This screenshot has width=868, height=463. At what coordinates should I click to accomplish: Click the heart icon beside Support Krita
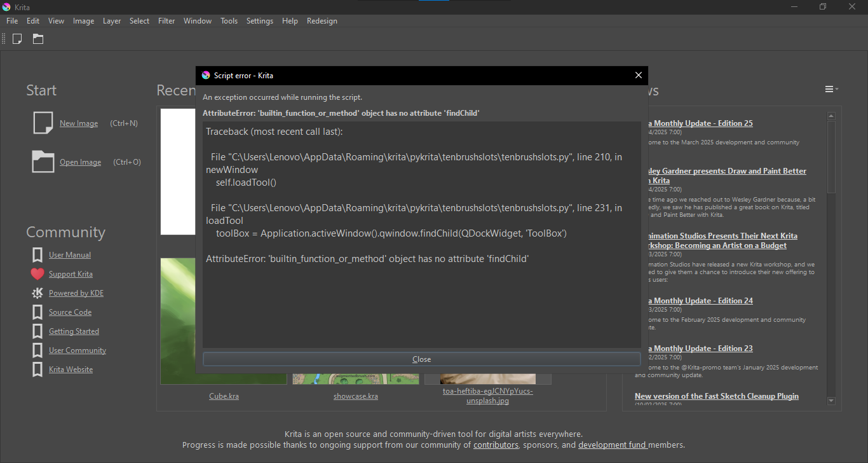(37, 274)
